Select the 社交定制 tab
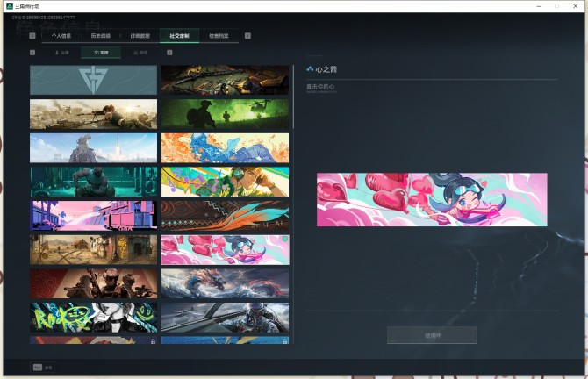 click(x=179, y=36)
